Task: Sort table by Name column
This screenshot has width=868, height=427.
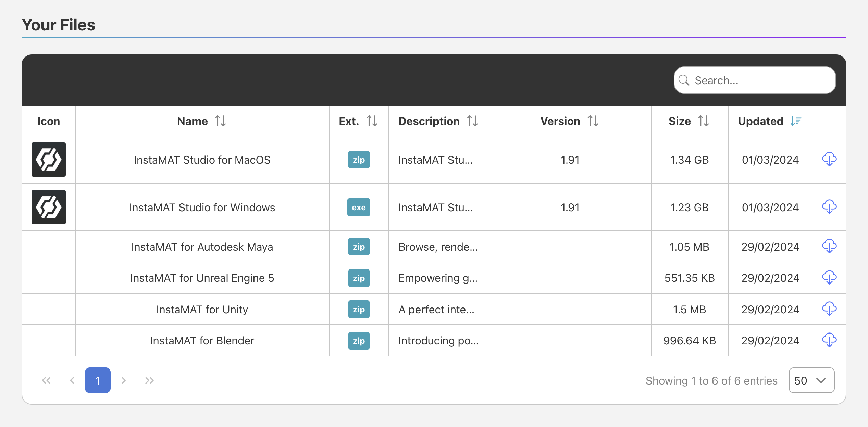Action: pos(220,121)
